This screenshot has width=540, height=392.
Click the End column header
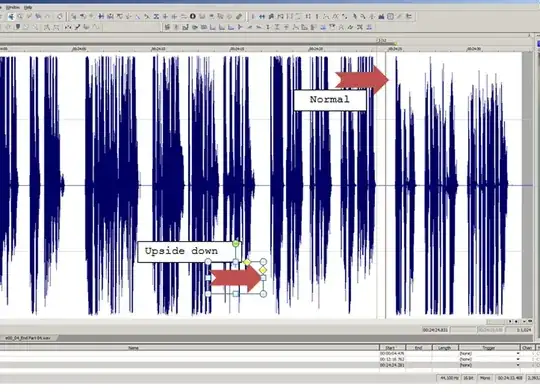coord(418,348)
